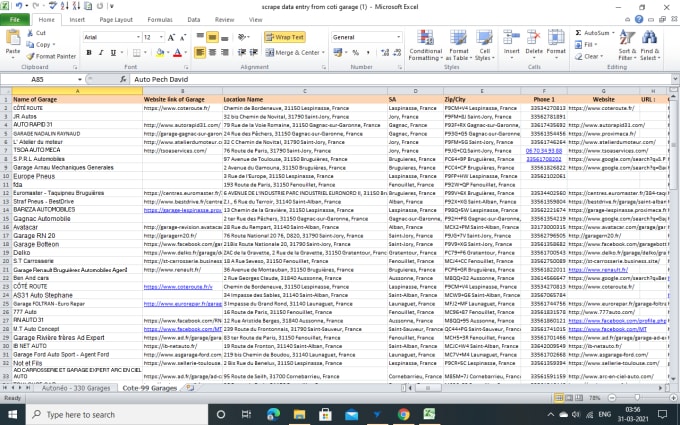Click the Comma Style icon
Image resolution: width=680 pixels, height=425 pixels.
[368, 52]
